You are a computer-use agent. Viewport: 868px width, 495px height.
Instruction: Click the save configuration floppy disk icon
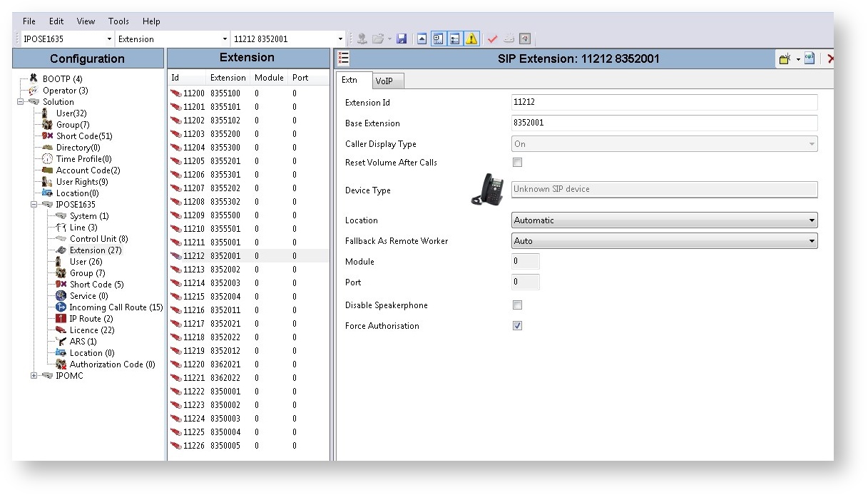(x=402, y=39)
